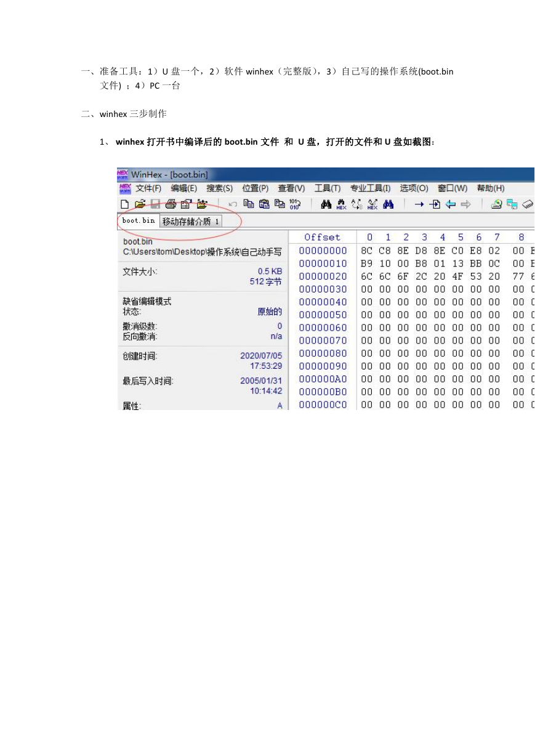Open the 查看(V) menu
The width and height of the screenshot is (535, 756).
[x=292, y=188]
